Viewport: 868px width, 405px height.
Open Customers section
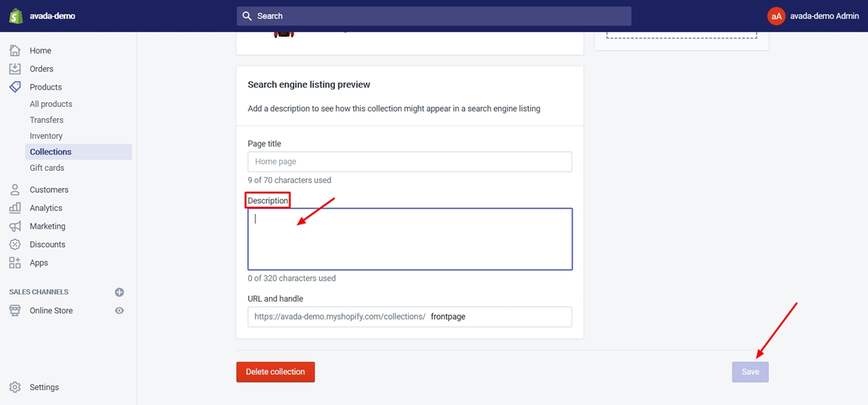point(49,189)
